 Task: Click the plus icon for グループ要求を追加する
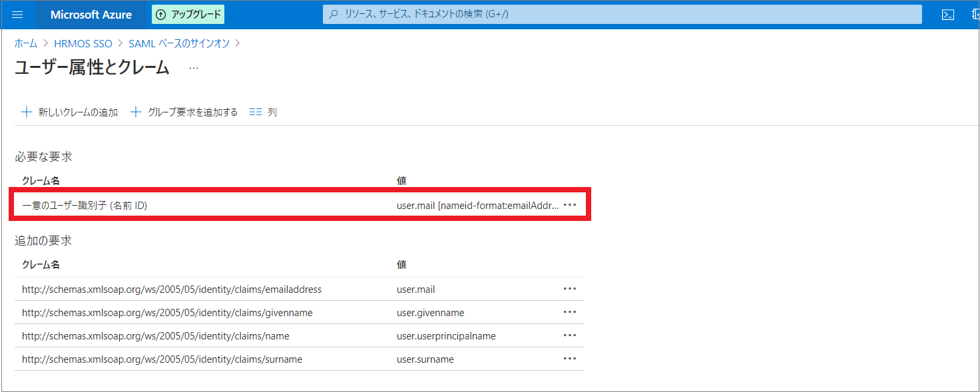pyautogui.click(x=136, y=112)
